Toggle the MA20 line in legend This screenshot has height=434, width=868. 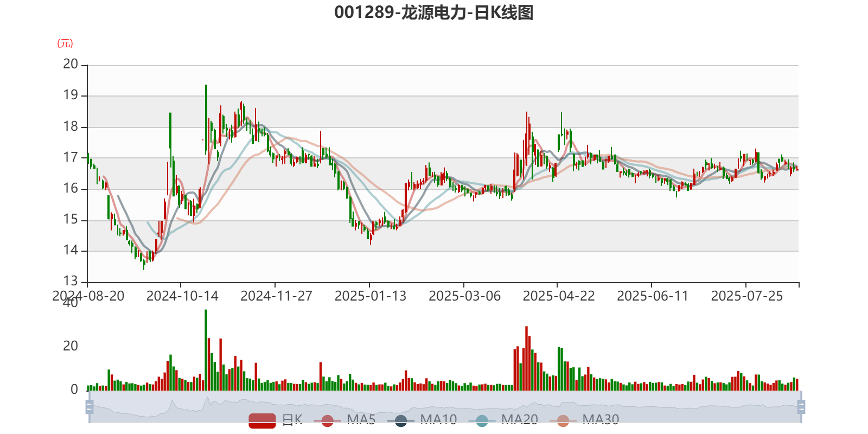503,420
